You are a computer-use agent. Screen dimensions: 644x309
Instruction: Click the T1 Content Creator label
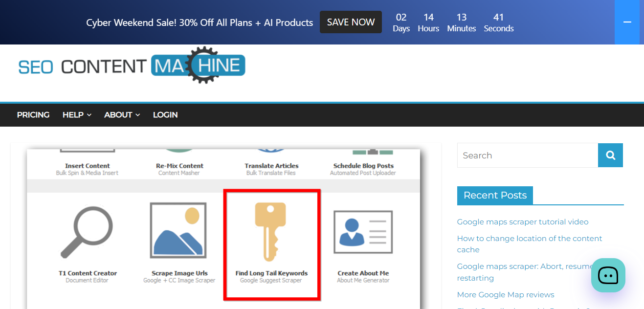pos(88,273)
